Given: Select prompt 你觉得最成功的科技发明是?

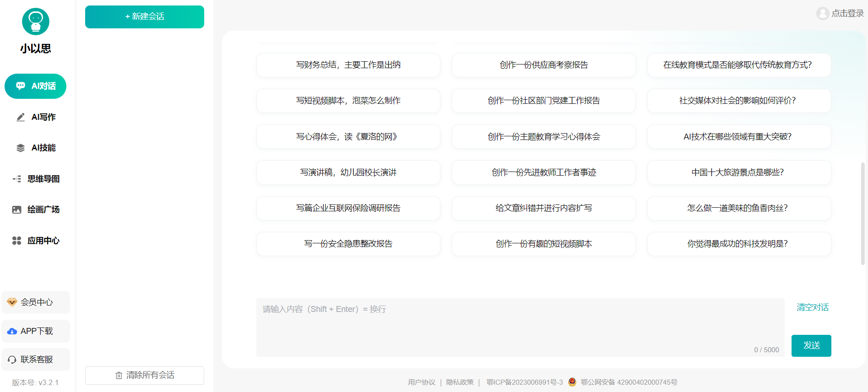Looking at the screenshot, I should 739,244.
